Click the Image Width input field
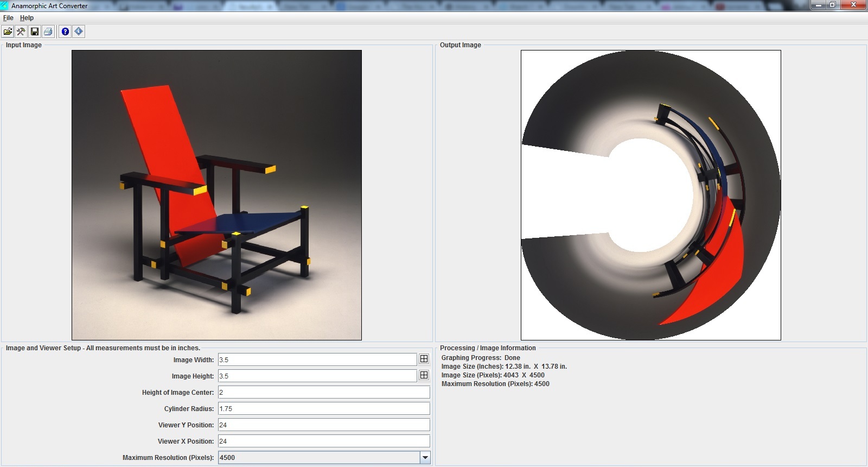Screen dimensions: 868x467 pos(317,359)
